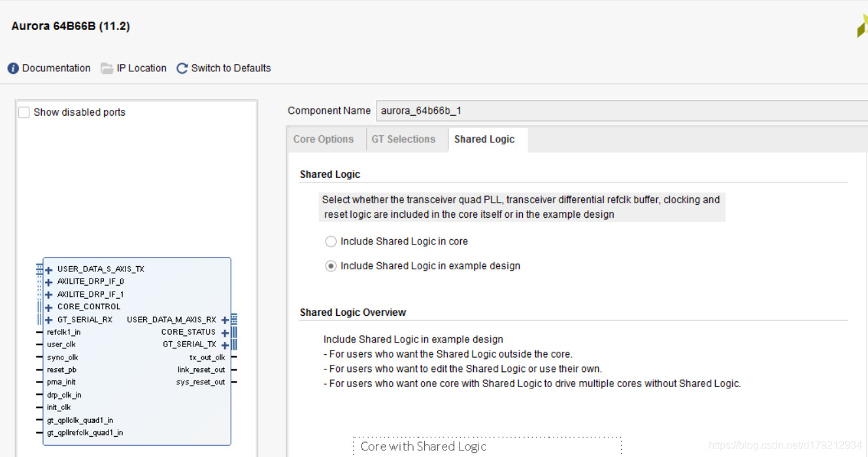Select Include Shared Logic in example design
868x457 pixels.
click(331, 266)
